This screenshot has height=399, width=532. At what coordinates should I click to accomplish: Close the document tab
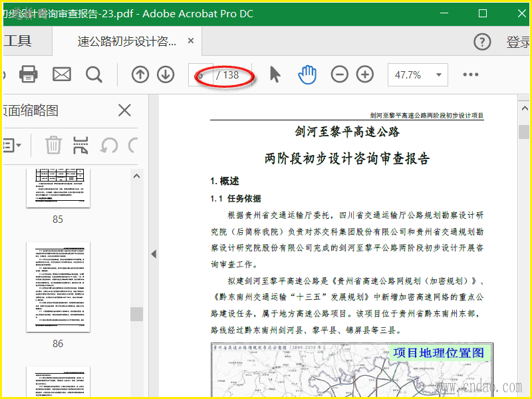point(191,41)
